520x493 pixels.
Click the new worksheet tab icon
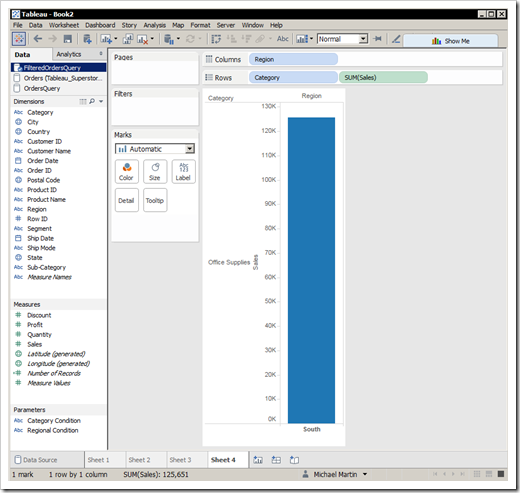click(258, 460)
